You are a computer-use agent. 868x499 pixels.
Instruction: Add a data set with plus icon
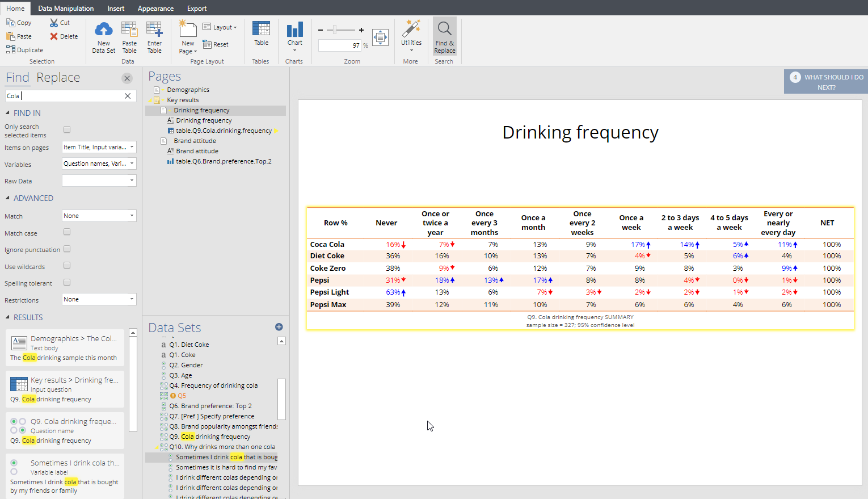tap(279, 327)
